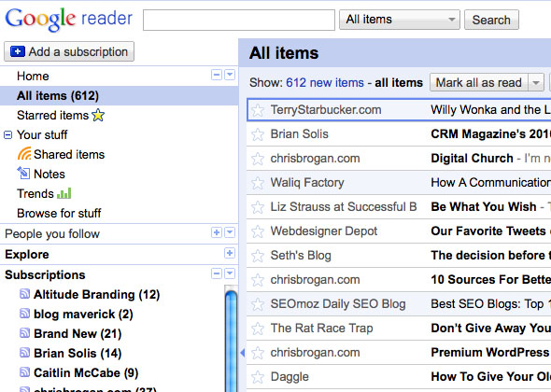Open Browse for stuff
This screenshot has width=551, height=392.
(59, 213)
